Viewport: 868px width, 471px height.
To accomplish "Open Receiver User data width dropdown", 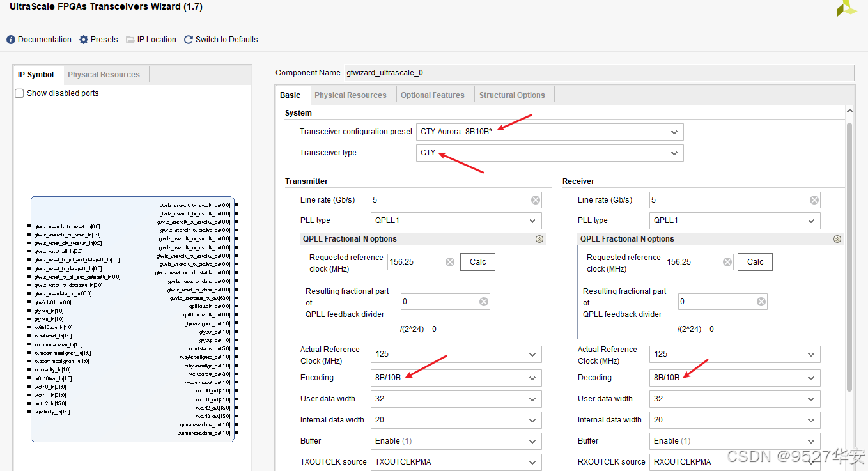I will (x=735, y=399).
